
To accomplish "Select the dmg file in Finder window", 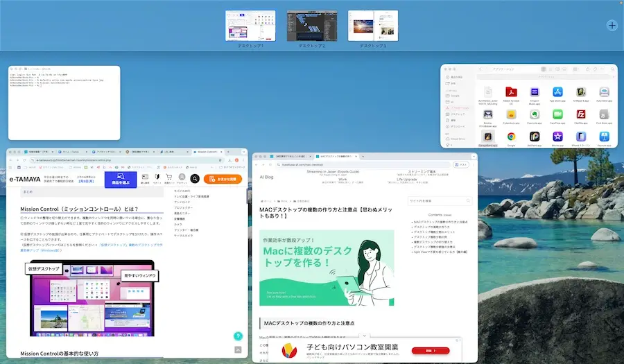I will [488, 92].
